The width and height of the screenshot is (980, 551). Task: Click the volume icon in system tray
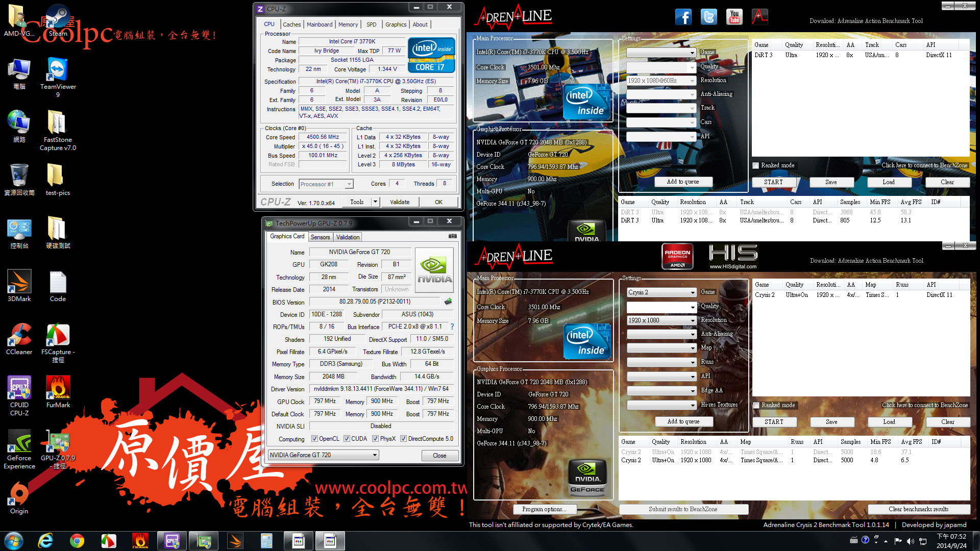pyautogui.click(x=911, y=541)
